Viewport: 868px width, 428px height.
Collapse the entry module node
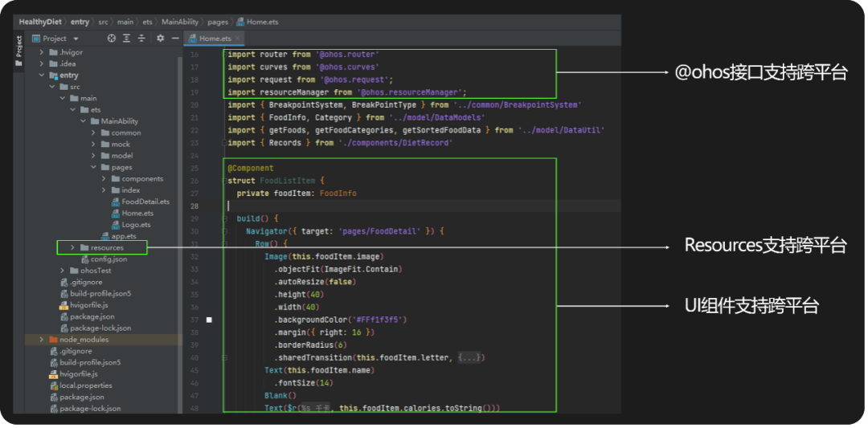[x=42, y=75]
